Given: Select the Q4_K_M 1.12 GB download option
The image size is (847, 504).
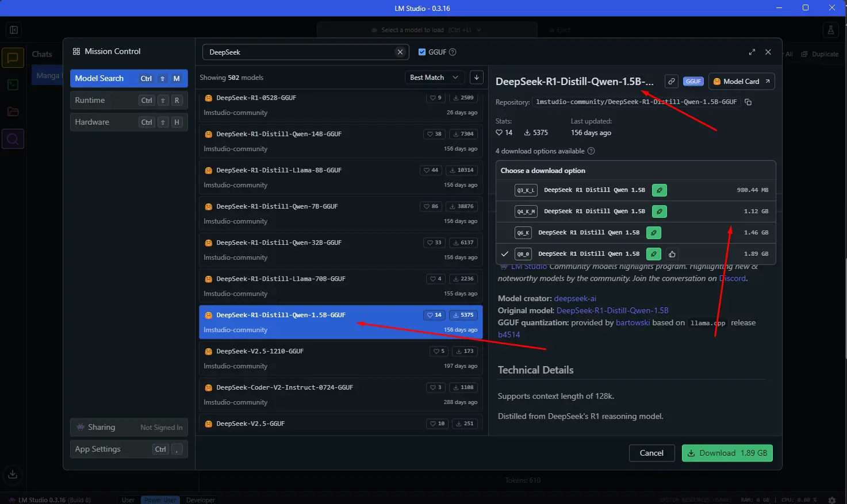Looking at the screenshot, I should [x=635, y=211].
